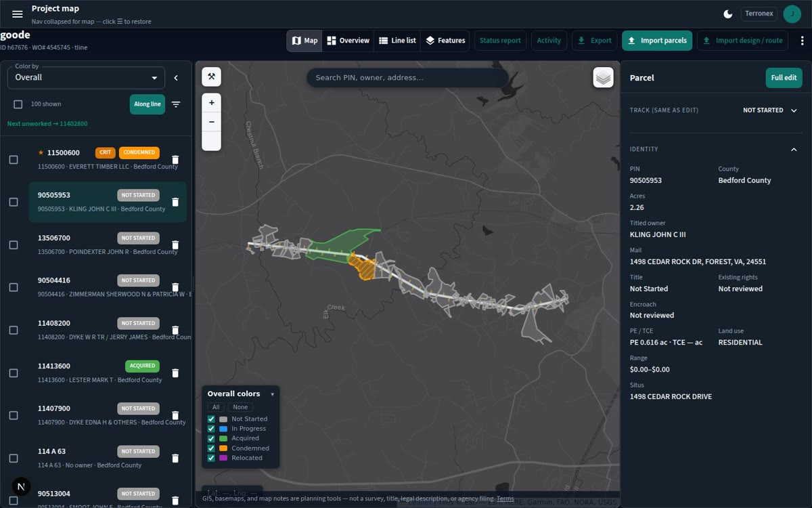Check the box for parcel 11413600
Screen dimensions: 812x508
tap(14, 373)
